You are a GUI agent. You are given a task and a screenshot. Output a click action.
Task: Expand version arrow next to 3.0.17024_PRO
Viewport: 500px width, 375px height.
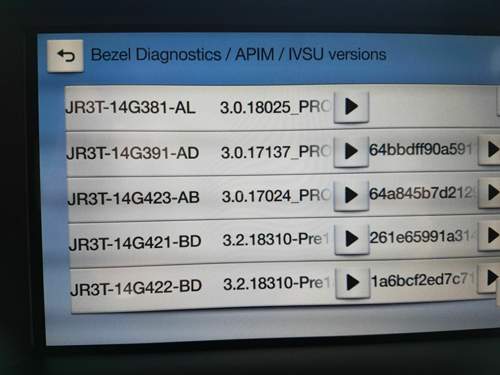(351, 195)
